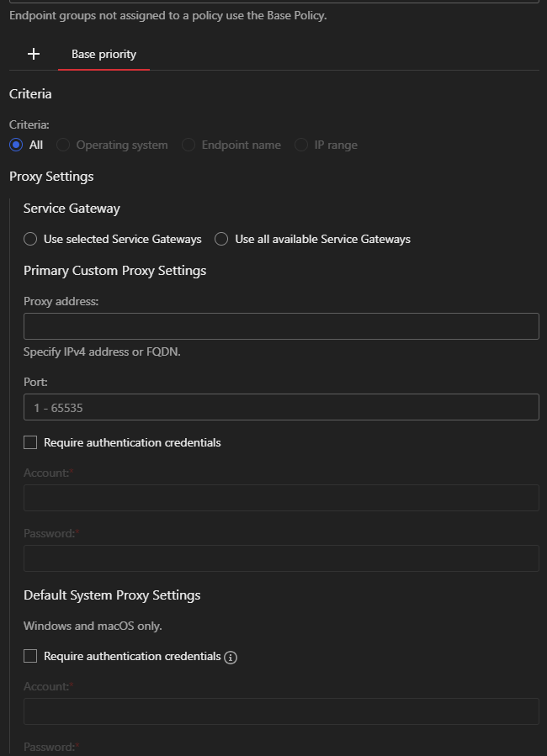Click the Account field under Primary Custom Proxy
547x756 pixels.
pos(281,498)
